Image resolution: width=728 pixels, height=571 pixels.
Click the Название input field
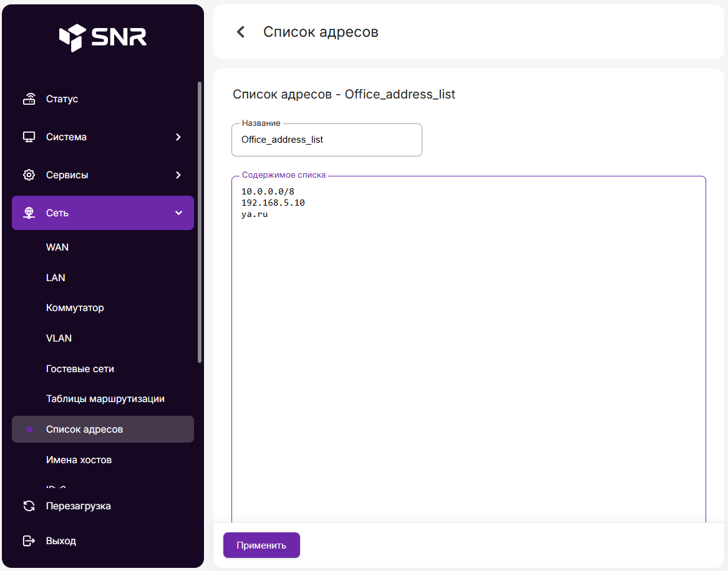point(326,140)
